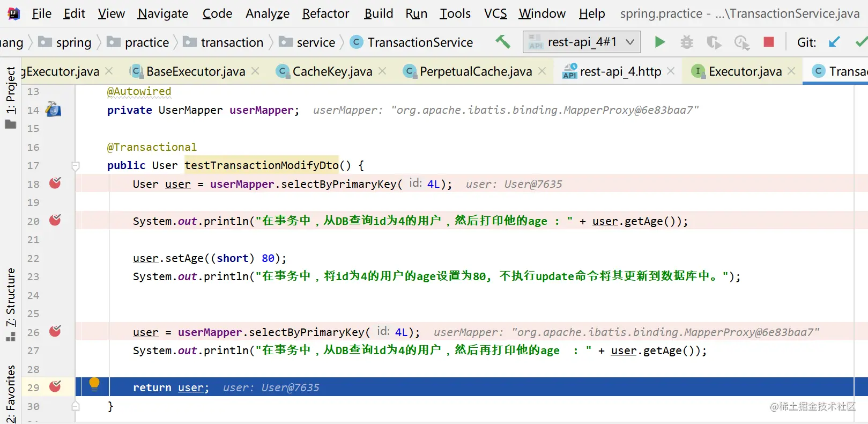The height and width of the screenshot is (424, 868).
Task: Toggle the breakpoint on line 20
Action: 55,220
